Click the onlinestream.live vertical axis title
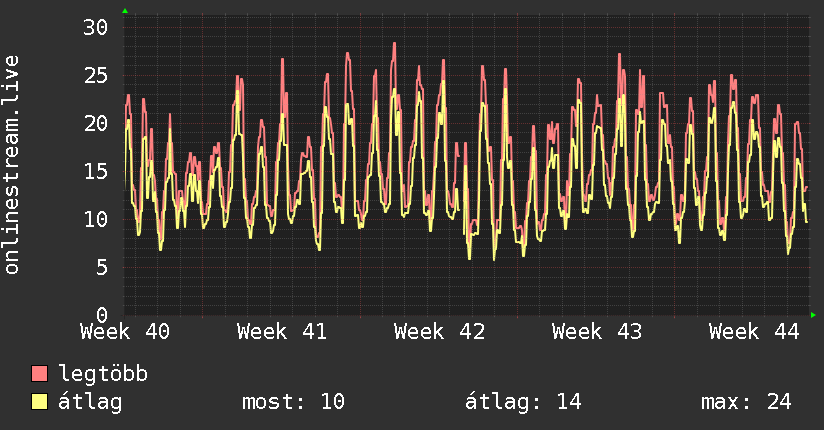 coord(11,165)
